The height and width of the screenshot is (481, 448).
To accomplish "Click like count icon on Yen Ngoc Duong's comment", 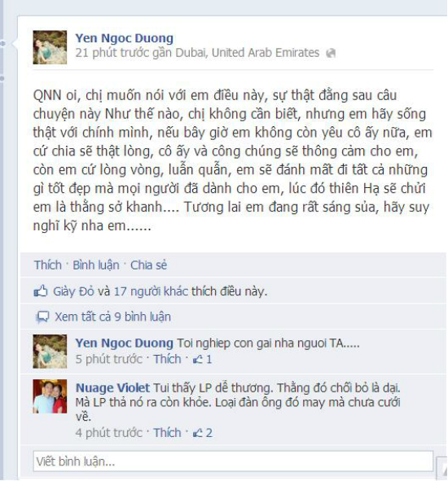I will coord(198,359).
